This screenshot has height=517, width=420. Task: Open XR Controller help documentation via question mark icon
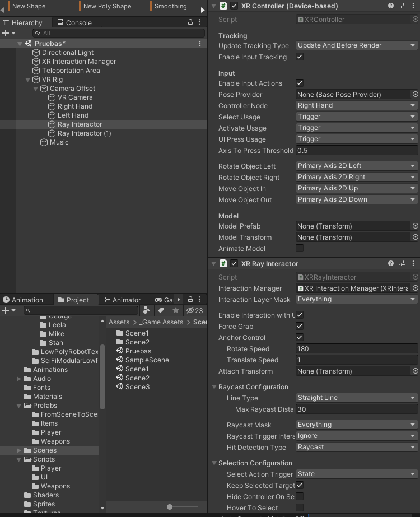point(390,6)
